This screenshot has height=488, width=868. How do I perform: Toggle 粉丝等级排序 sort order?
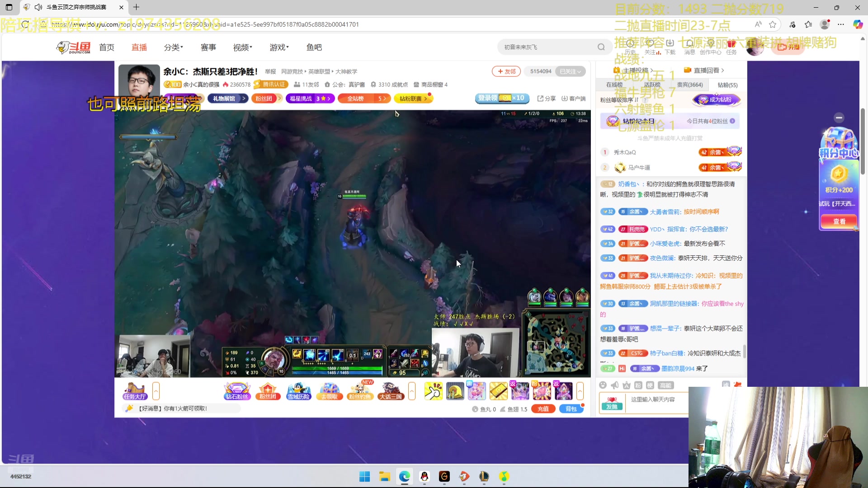[619, 100]
